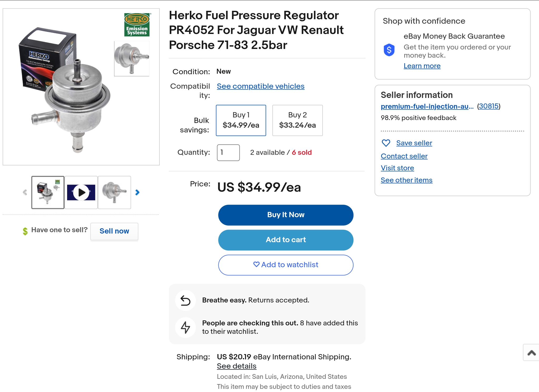Click the heart icon beside Save seller

pyautogui.click(x=386, y=143)
